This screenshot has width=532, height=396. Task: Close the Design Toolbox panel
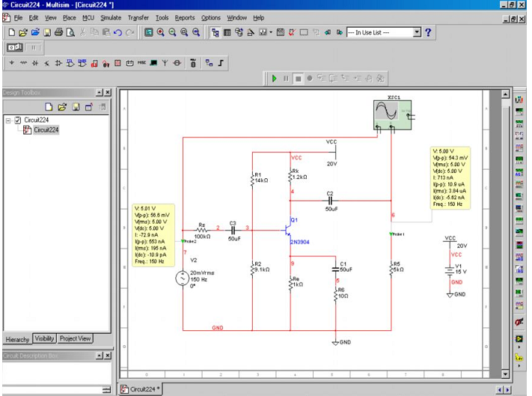(108, 93)
